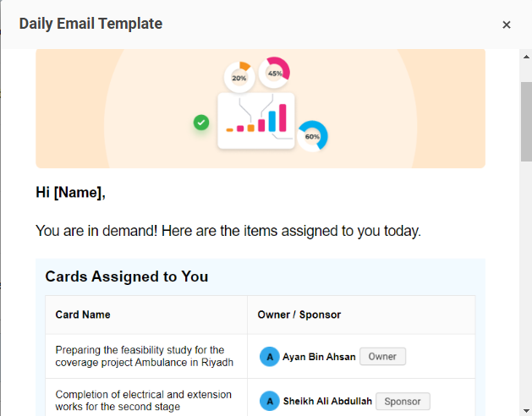Click the 45% pink donut chart icon
This screenshot has height=416, width=532.
click(274, 73)
